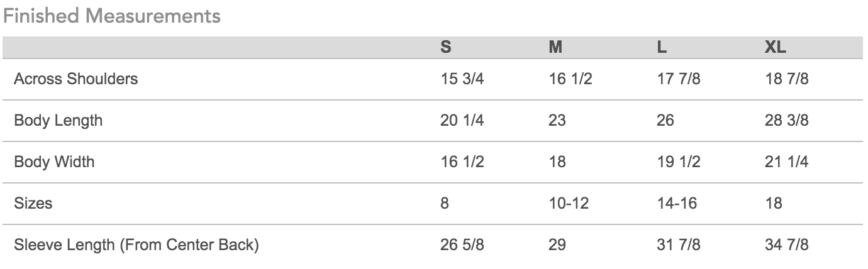Viewport: 868px width, 269px height.
Task: Click the 20 1/4 body length value
Action: pyautogui.click(x=462, y=120)
